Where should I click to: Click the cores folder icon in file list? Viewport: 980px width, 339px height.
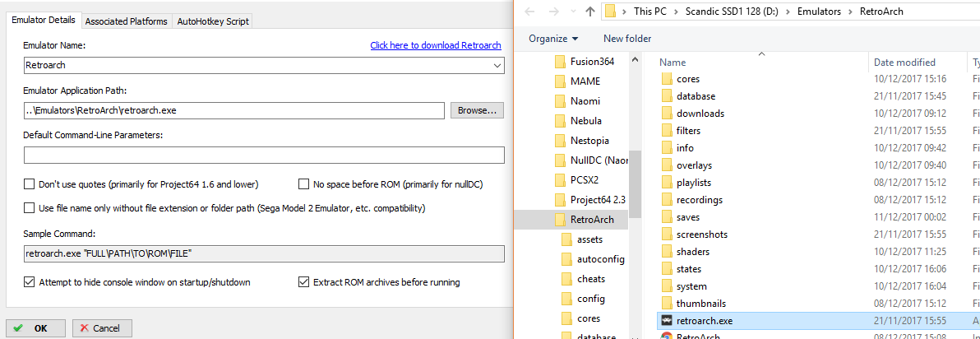point(666,79)
